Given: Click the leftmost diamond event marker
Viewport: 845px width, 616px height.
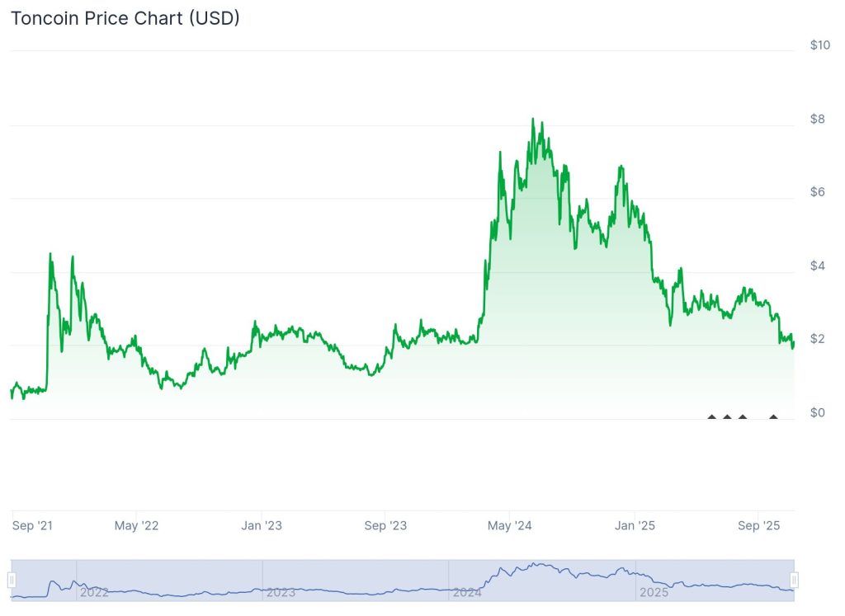Looking at the screenshot, I should pyautogui.click(x=712, y=417).
